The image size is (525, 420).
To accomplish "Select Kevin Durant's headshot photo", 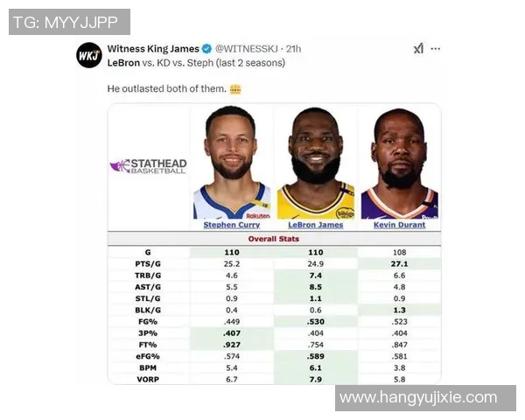I will point(399,163).
